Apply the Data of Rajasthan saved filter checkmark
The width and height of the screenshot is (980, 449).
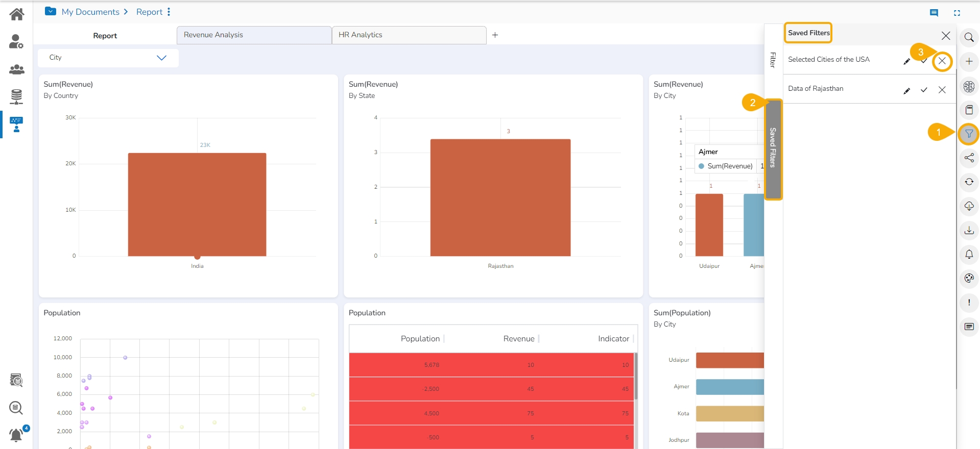[924, 90]
